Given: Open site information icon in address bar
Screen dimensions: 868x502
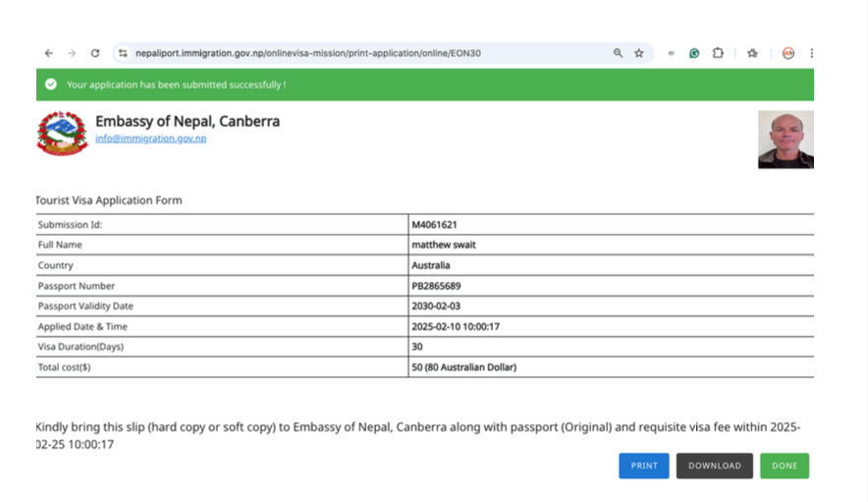Looking at the screenshot, I should (123, 53).
